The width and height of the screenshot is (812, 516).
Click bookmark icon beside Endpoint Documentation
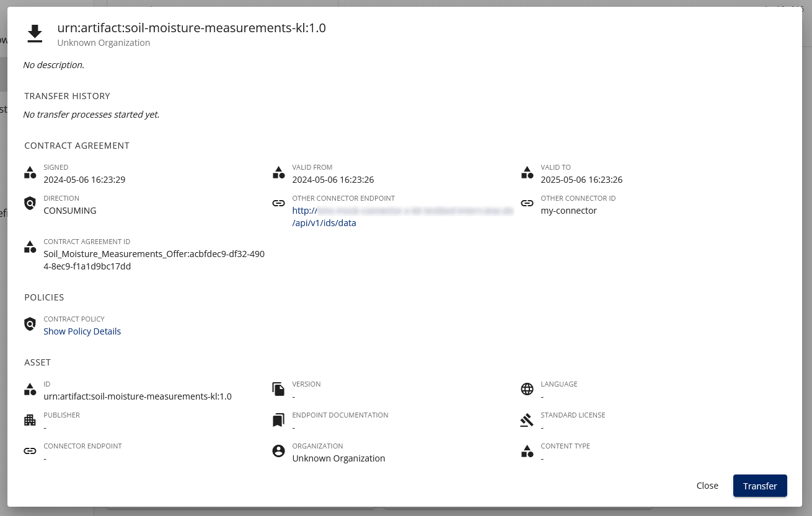[x=279, y=421]
